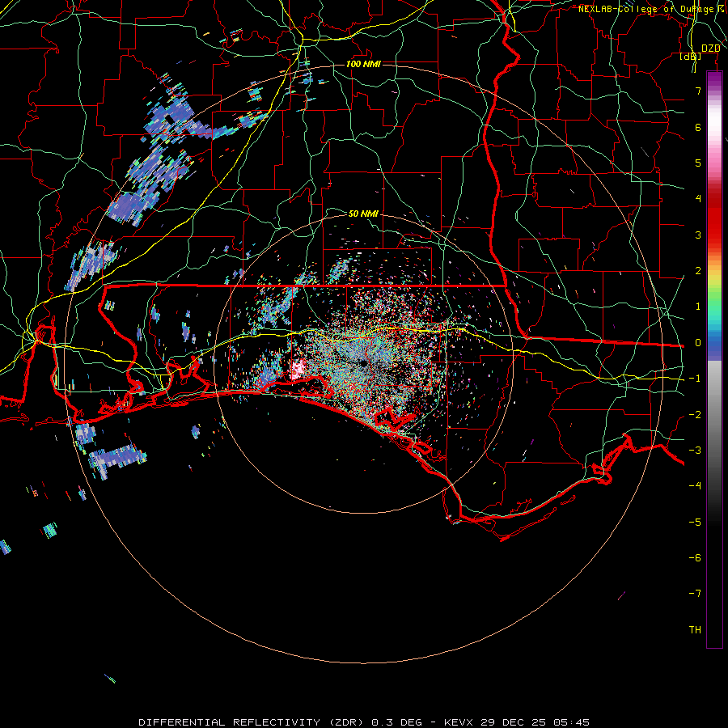
Task: Click the -1 dB scale label
Action: 695,379
